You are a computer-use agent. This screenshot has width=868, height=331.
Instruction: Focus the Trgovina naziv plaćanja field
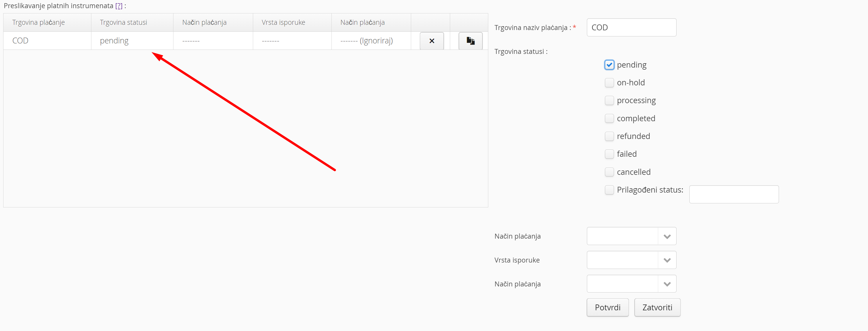(631, 28)
